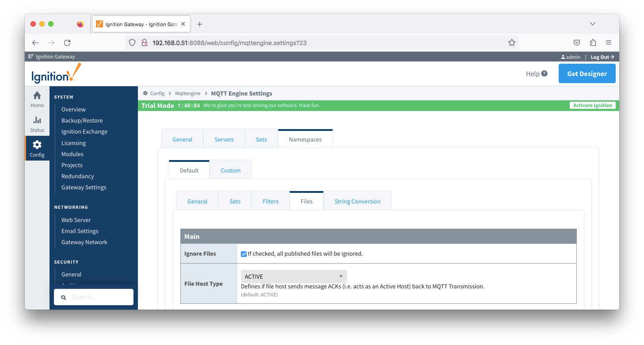
Task: Open Backup/Restore in the sidebar
Action: click(x=82, y=120)
